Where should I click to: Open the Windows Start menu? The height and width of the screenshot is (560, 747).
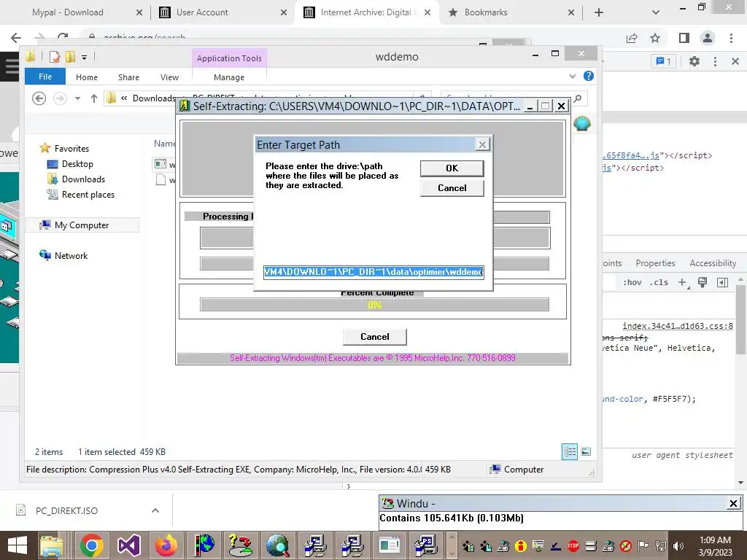click(x=18, y=545)
